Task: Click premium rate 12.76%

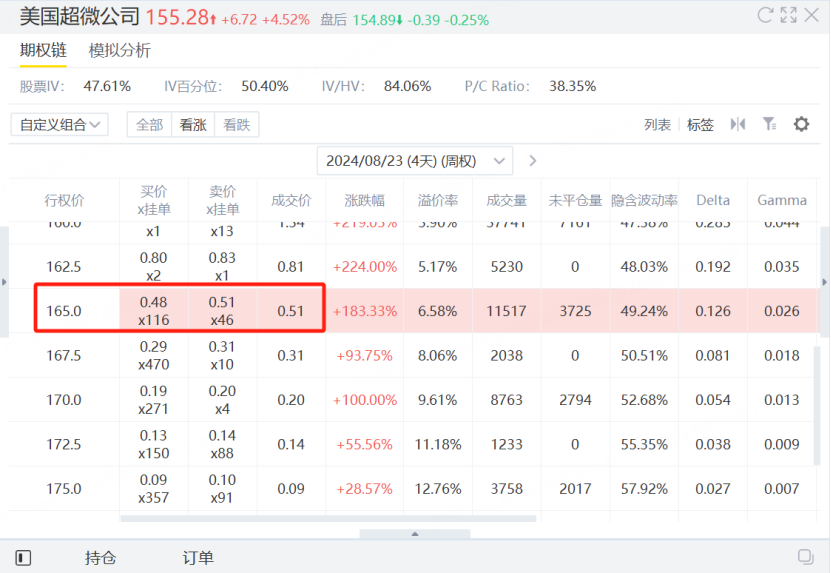Action: 438,489
